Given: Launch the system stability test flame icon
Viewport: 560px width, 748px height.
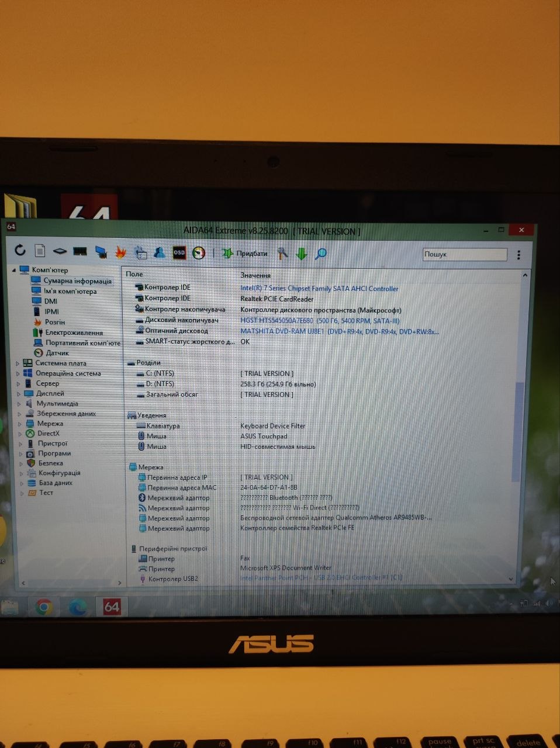Looking at the screenshot, I should (120, 252).
